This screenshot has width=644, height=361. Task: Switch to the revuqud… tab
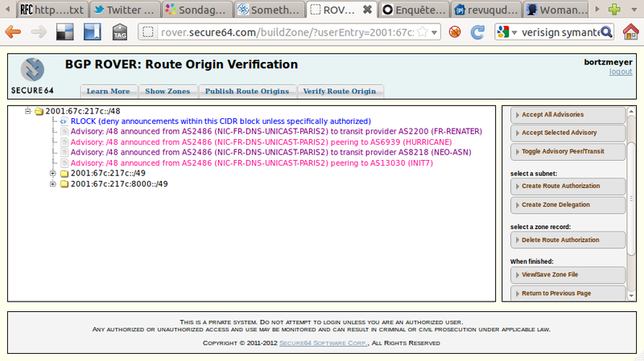486,10
